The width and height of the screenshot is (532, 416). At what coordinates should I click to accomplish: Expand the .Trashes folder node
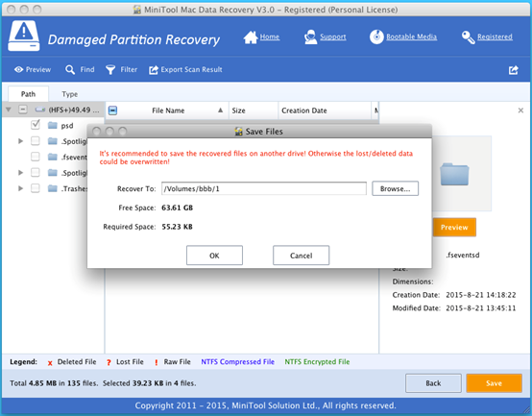click(x=21, y=188)
